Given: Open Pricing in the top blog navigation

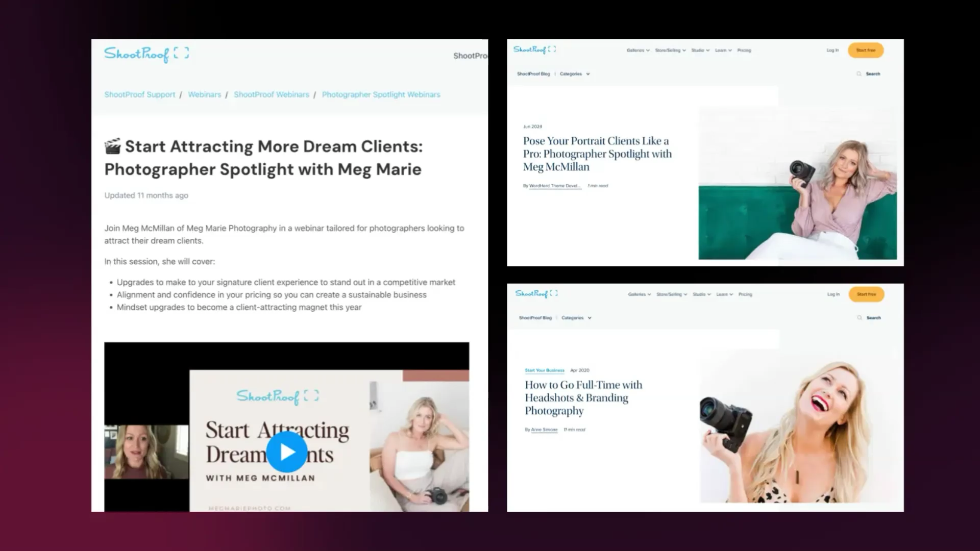Looking at the screenshot, I should coord(744,51).
